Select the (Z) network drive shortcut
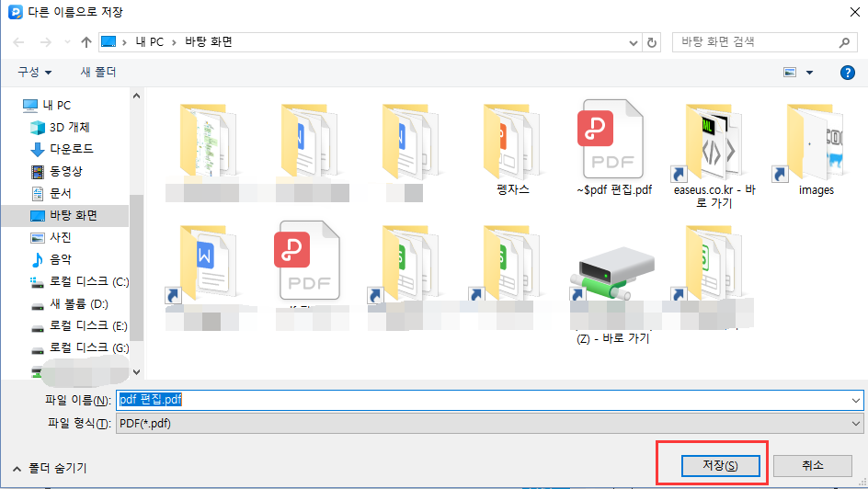 (x=613, y=293)
